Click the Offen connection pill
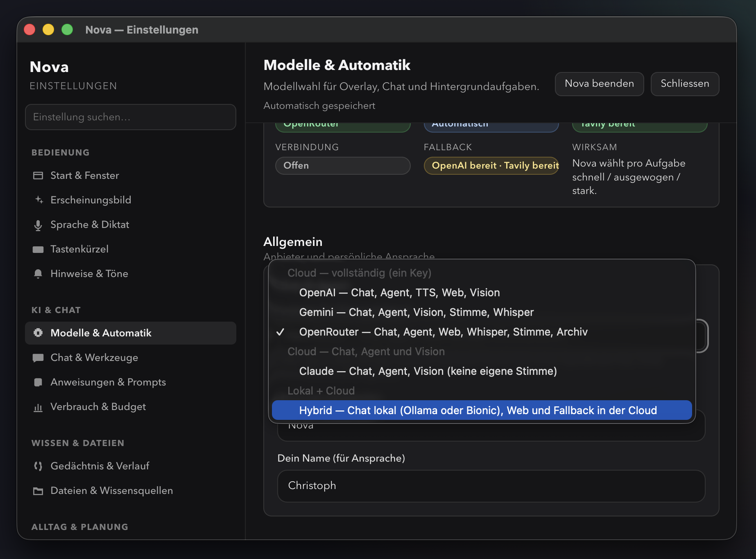 [343, 166]
